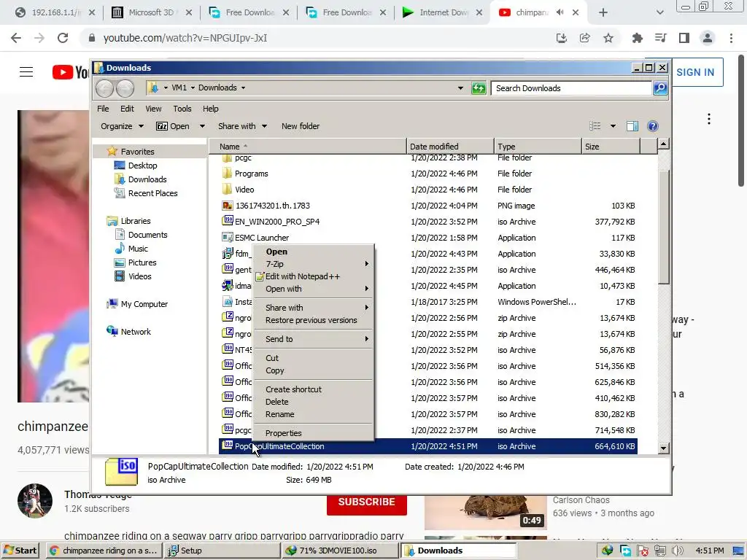Open the File menu
The image size is (747, 560).
[103, 109]
